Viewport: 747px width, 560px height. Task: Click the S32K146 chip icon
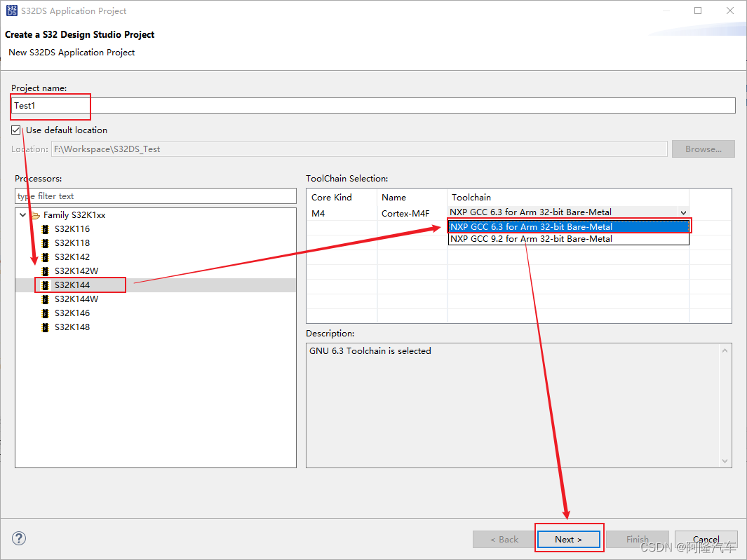(46, 313)
